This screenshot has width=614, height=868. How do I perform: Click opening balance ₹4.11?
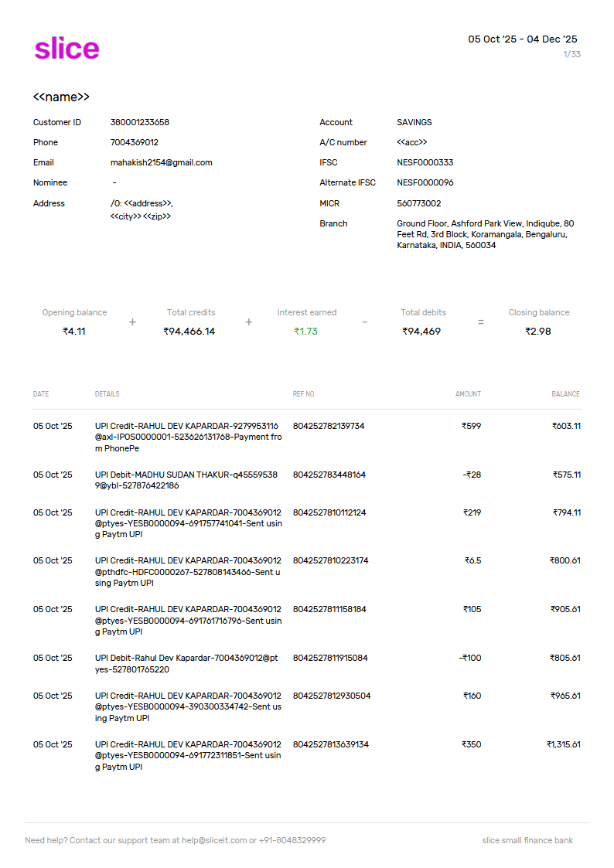coord(74,332)
